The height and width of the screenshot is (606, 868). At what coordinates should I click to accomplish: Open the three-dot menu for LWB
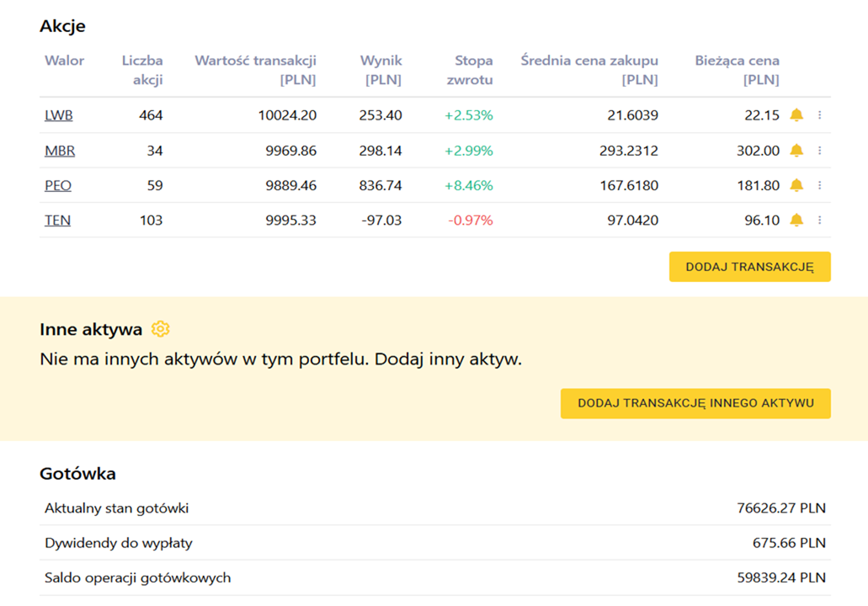tap(820, 115)
